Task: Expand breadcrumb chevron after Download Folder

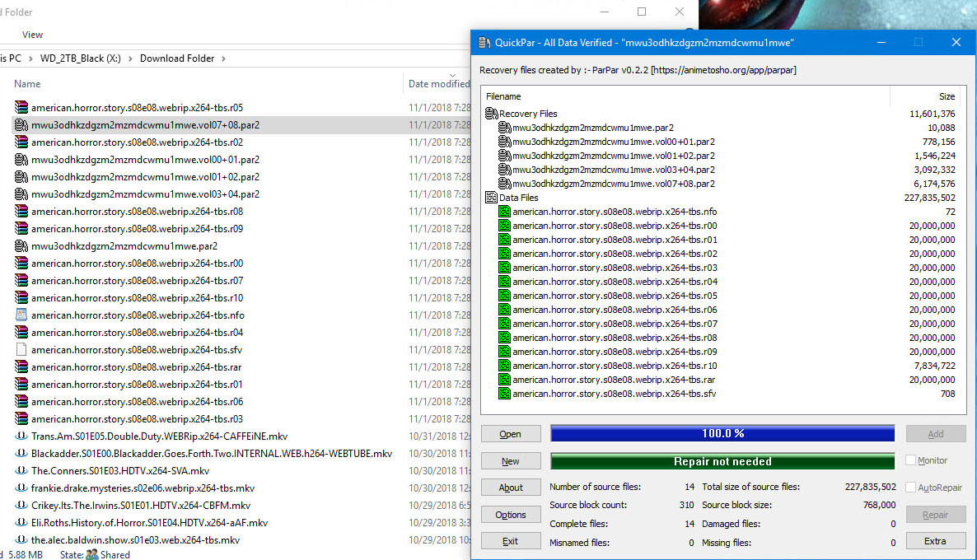Action: [x=223, y=58]
